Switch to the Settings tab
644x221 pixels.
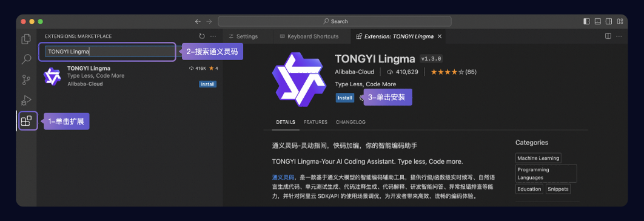243,36
